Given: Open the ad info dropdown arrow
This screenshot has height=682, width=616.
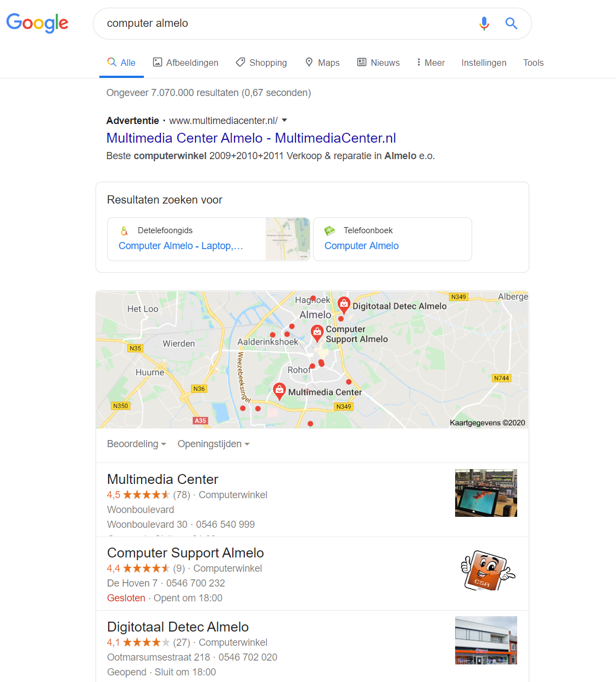Looking at the screenshot, I should point(284,120).
